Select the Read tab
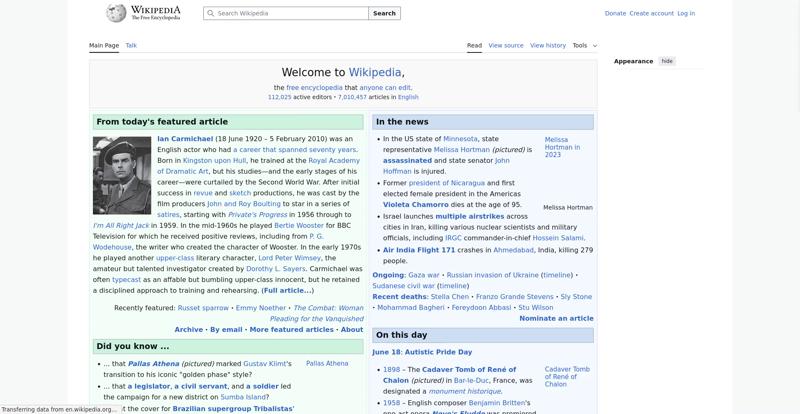This screenshot has height=414, width=800. point(474,45)
